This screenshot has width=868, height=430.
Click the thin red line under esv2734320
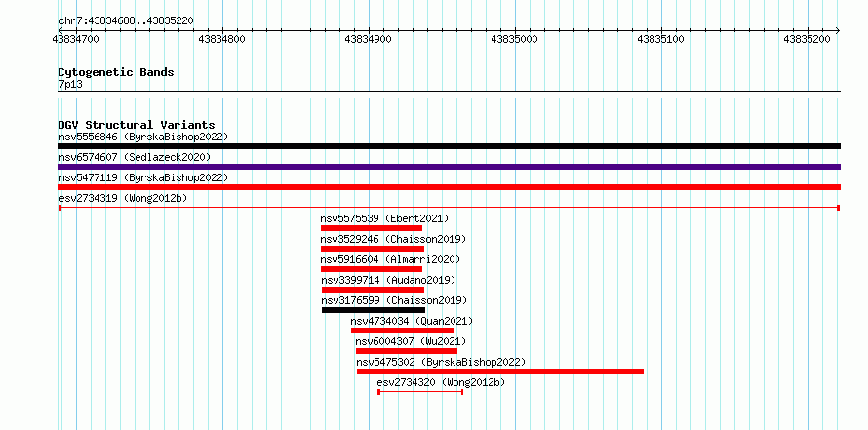pos(420,392)
